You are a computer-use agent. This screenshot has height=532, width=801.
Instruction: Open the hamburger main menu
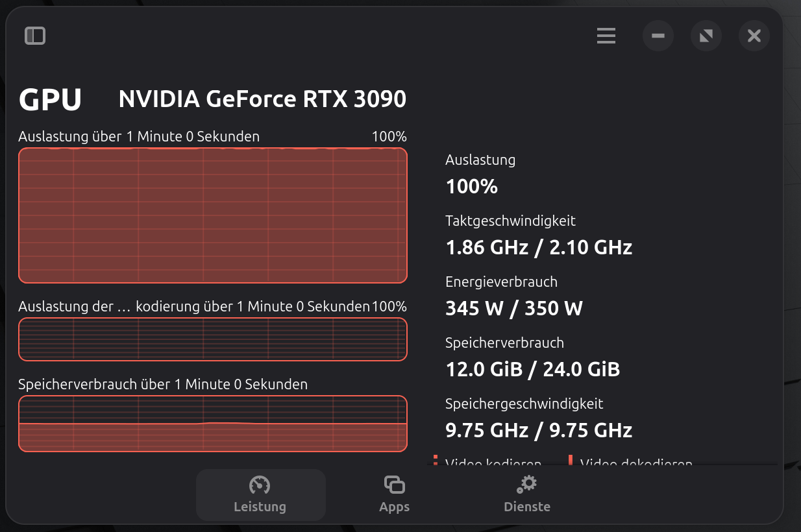[606, 36]
